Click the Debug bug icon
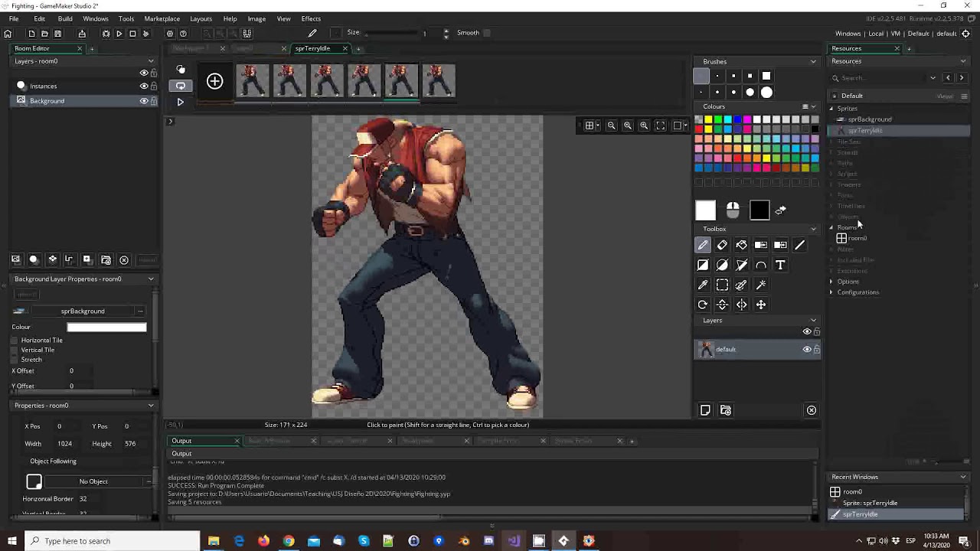The image size is (980, 551). coord(106,34)
